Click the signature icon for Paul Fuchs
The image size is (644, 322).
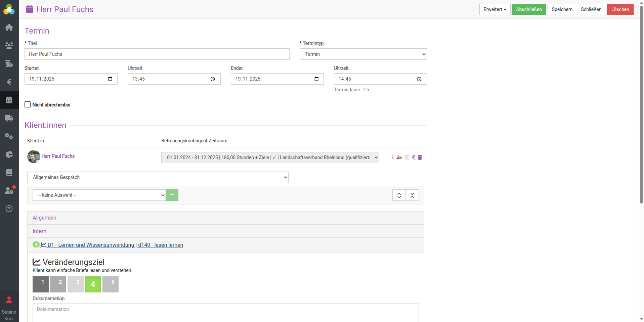click(x=399, y=157)
